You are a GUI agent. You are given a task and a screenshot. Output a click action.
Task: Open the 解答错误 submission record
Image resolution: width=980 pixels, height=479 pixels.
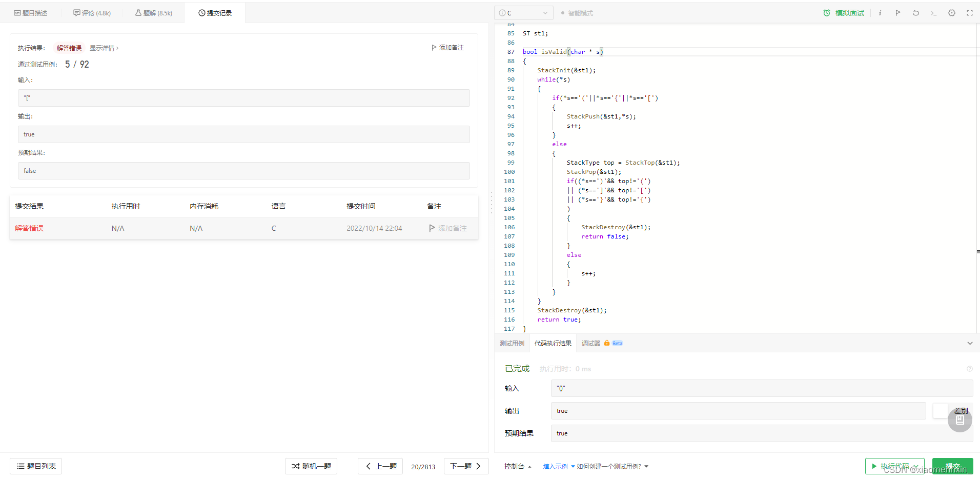pyautogui.click(x=29, y=228)
